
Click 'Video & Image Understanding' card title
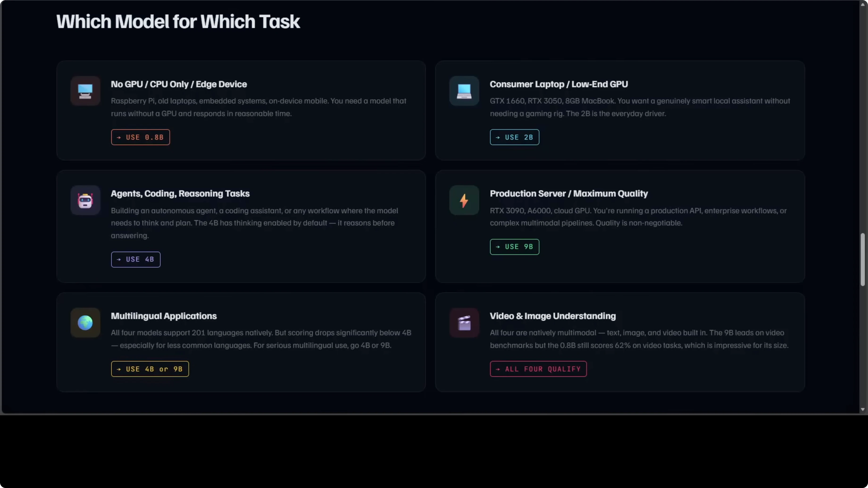coord(553,316)
